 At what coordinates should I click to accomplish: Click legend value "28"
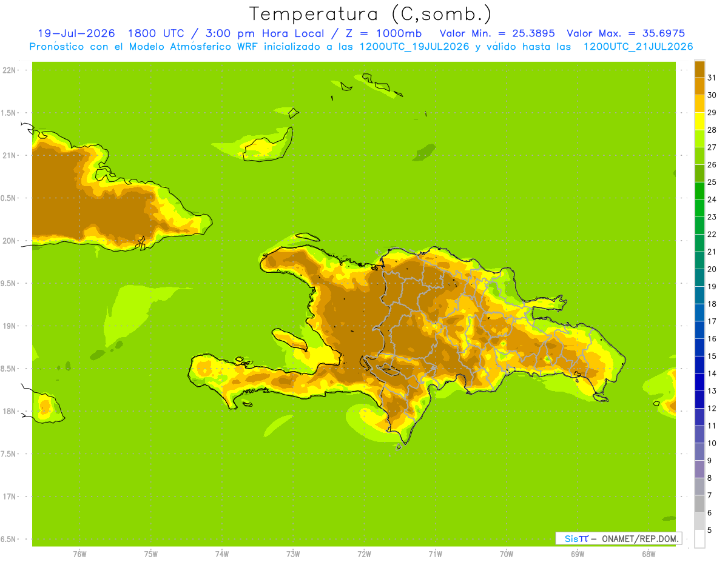point(712,130)
